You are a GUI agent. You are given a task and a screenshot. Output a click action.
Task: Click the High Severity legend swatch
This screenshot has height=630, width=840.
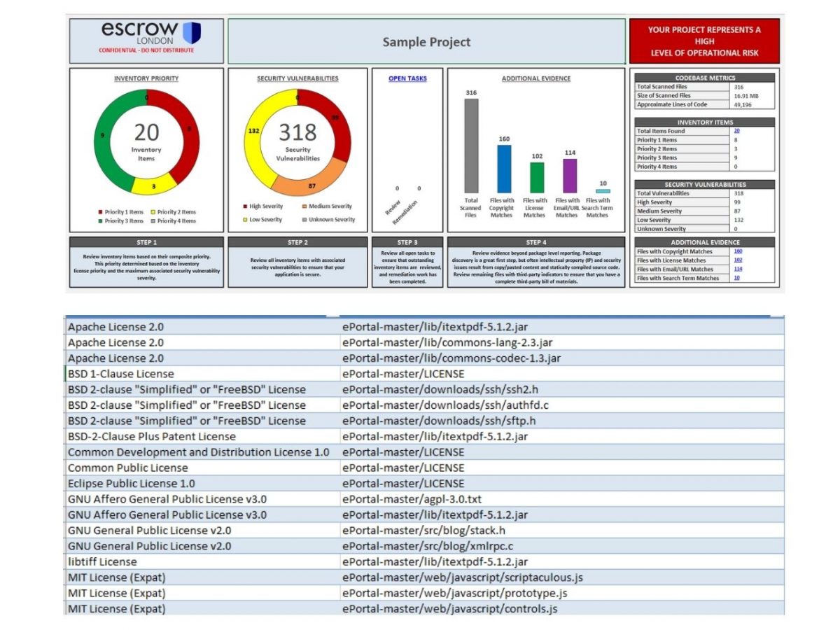click(x=244, y=206)
